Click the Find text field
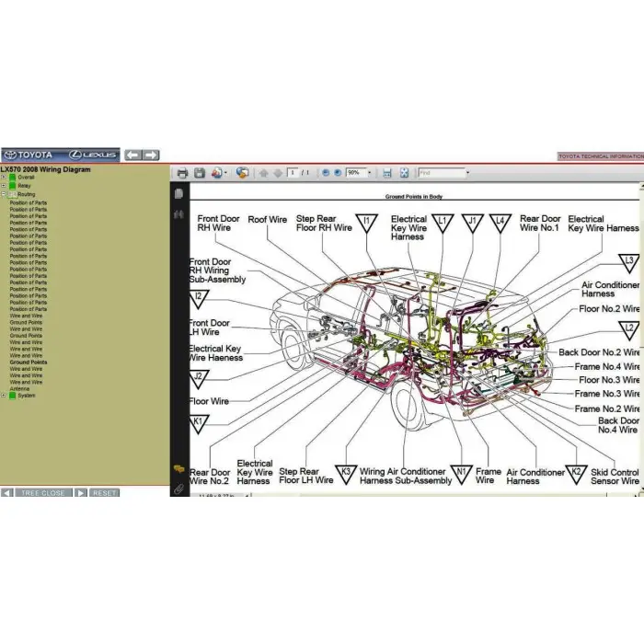 click(x=440, y=173)
